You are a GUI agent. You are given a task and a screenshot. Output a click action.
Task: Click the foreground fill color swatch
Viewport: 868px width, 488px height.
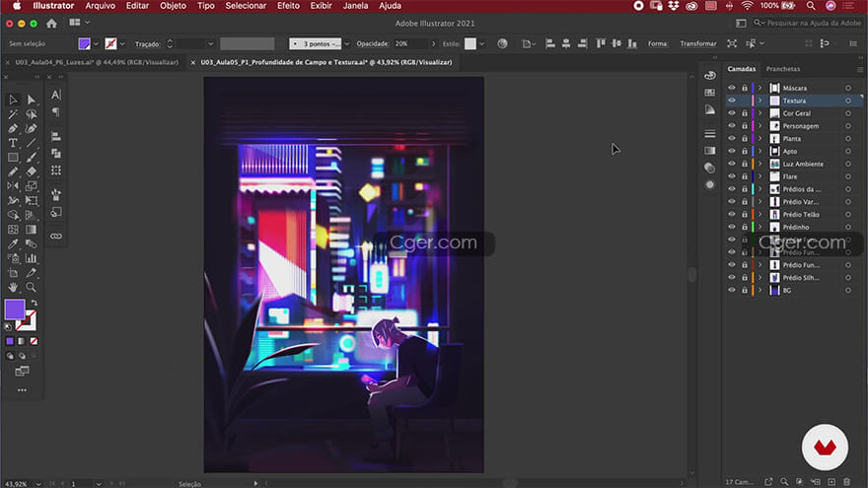[x=15, y=310]
